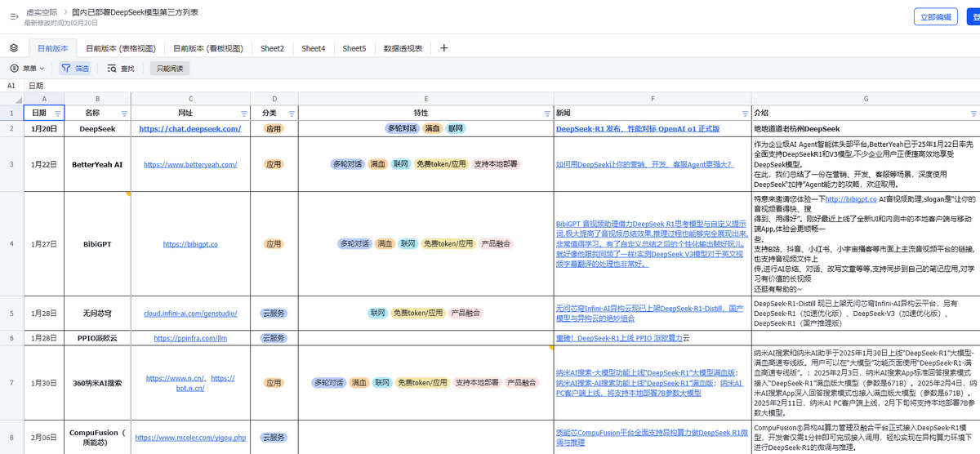The image size is (980, 454).
Task: Click the 产品融合 tag in BibiGPT row
Action: (496, 243)
